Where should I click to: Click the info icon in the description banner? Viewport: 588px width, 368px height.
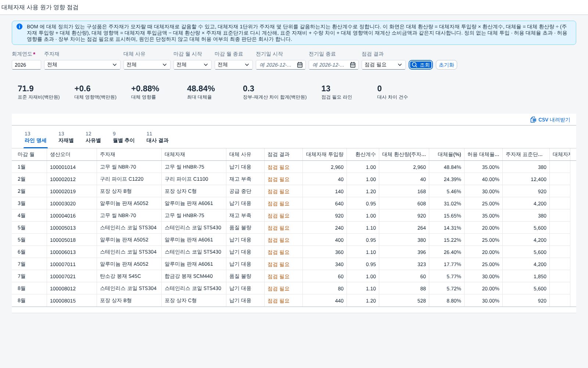[19, 26]
